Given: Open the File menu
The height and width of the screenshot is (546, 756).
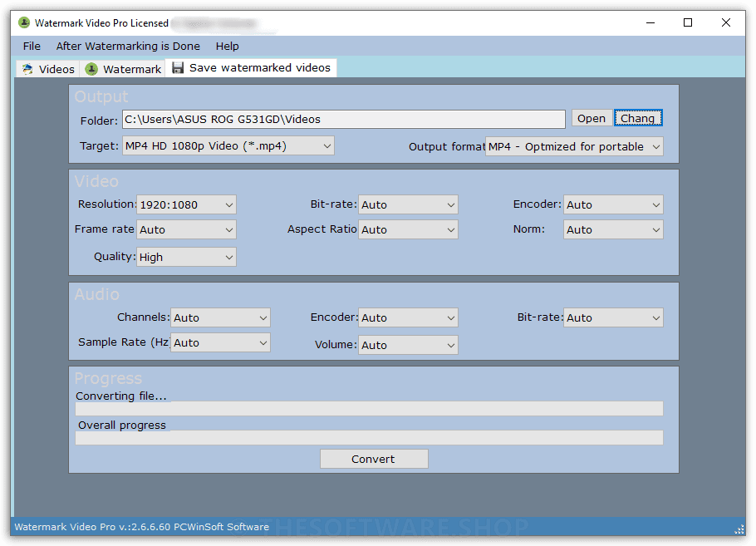Looking at the screenshot, I should [x=32, y=46].
